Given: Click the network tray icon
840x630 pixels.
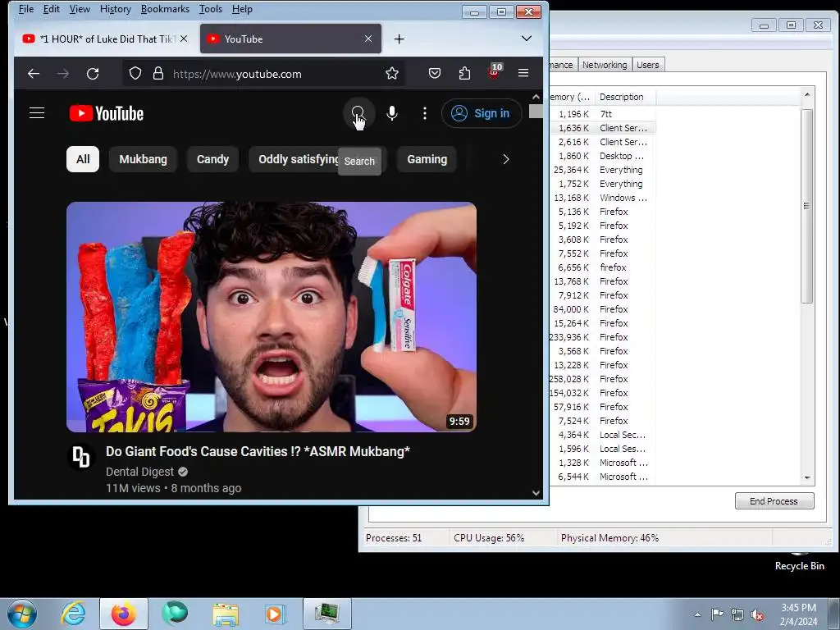Looking at the screenshot, I should point(737,614).
